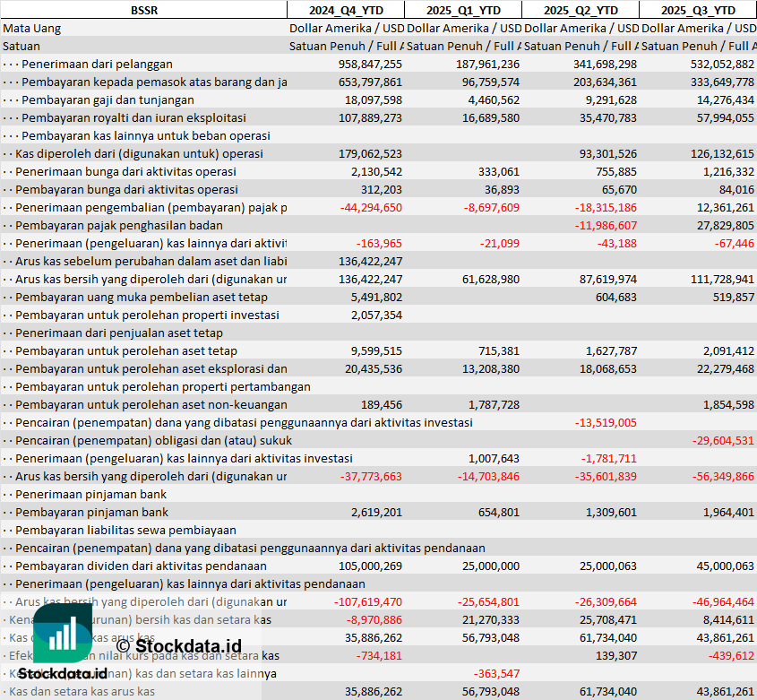Click the red value -37,773,663
The height and width of the screenshot is (700, 757).
pyautogui.click(x=371, y=476)
